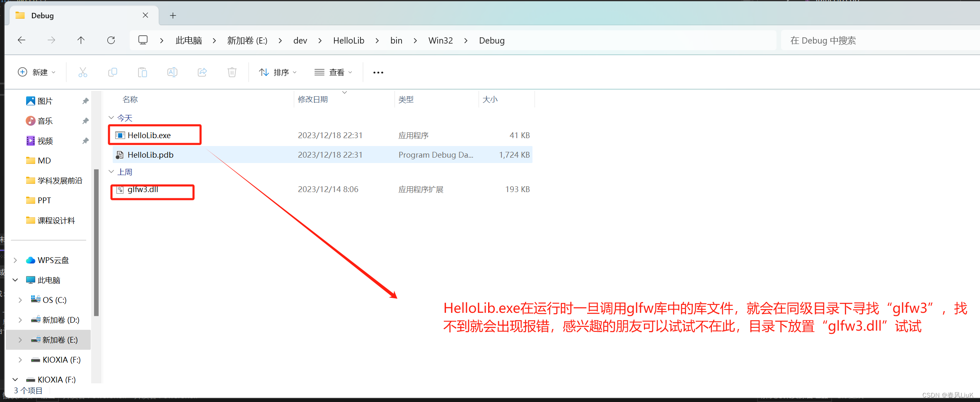The height and width of the screenshot is (402, 980).
Task: Click the Debug breadcrumb segment
Action: (492, 41)
